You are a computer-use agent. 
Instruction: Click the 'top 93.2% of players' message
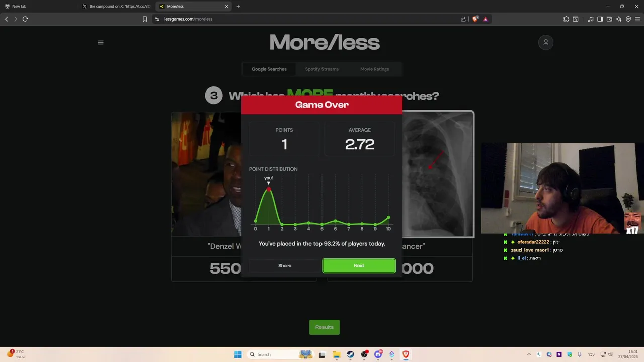322,244
